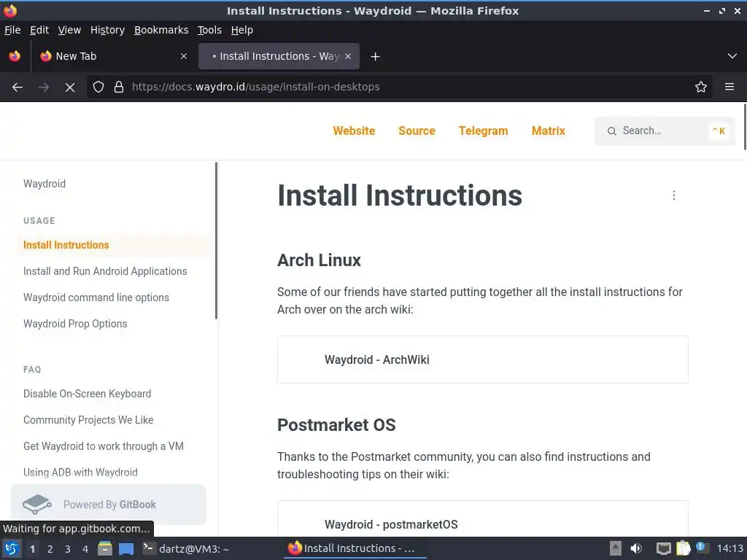Open the taskbar application menu icon
The image size is (747, 560).
(x=12, y=548)
